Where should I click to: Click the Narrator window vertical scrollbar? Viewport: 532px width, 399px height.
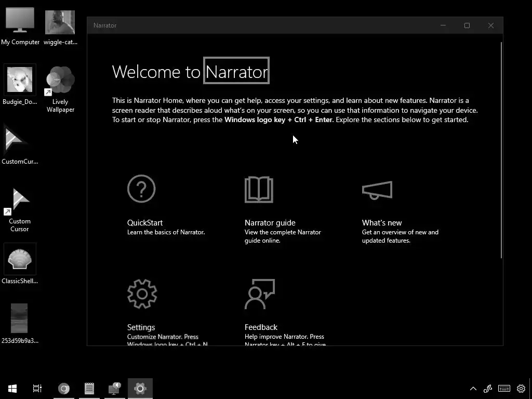(501, 150)
